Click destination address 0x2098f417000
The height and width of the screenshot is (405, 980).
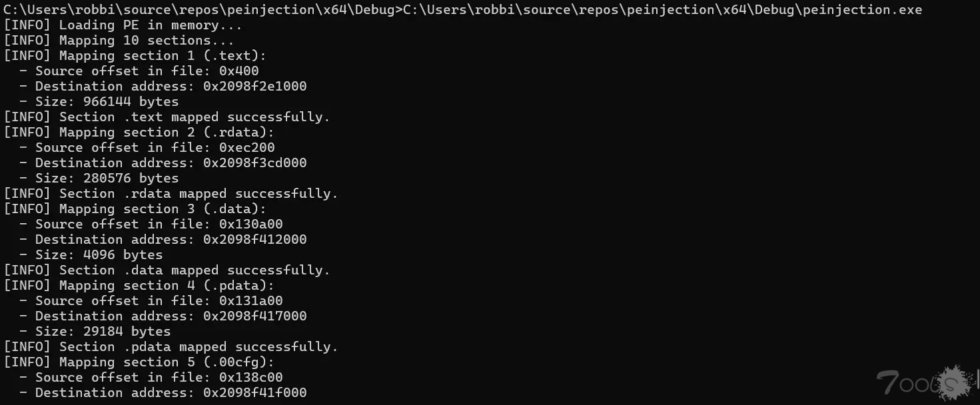pos(254,316)
